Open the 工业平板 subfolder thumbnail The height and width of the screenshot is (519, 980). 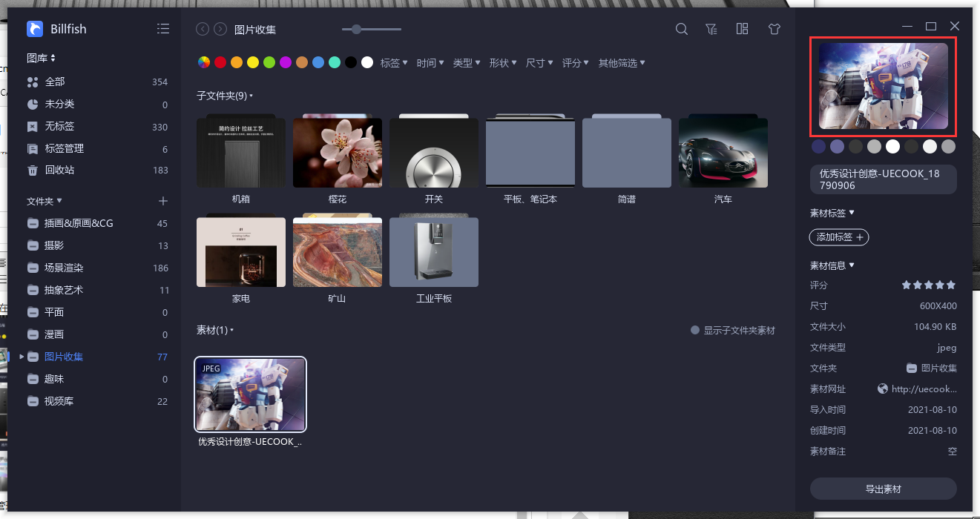click(x=434, y=251)
